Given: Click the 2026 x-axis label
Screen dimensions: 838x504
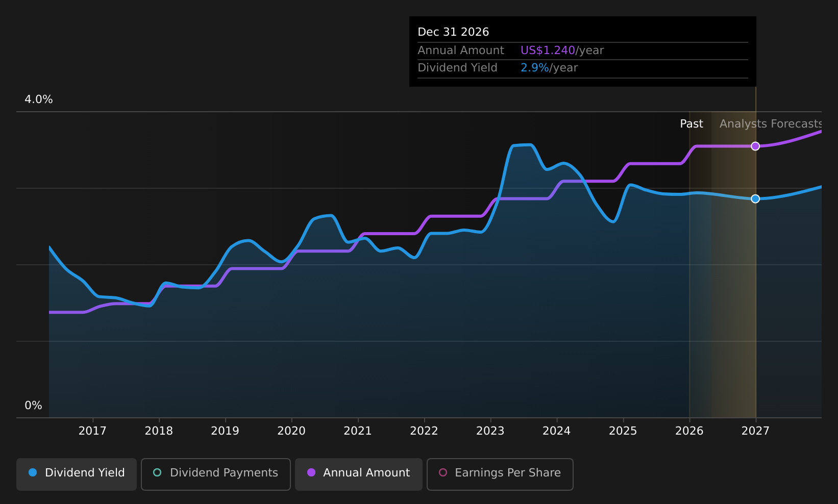Looking at the screenshot, I should tap(689, 431).
